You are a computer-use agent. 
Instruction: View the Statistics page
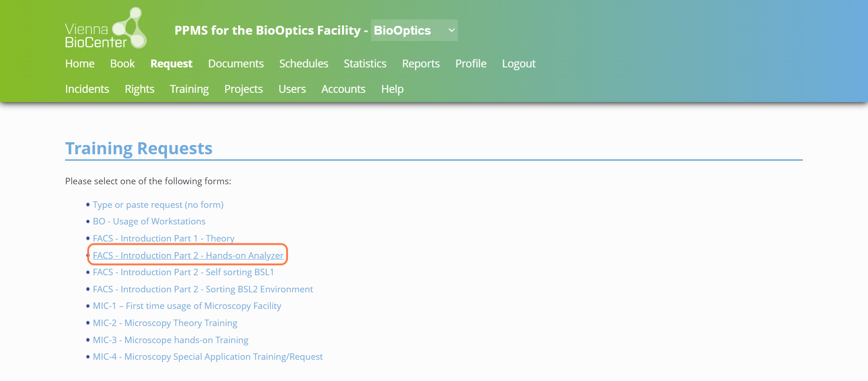365,64
